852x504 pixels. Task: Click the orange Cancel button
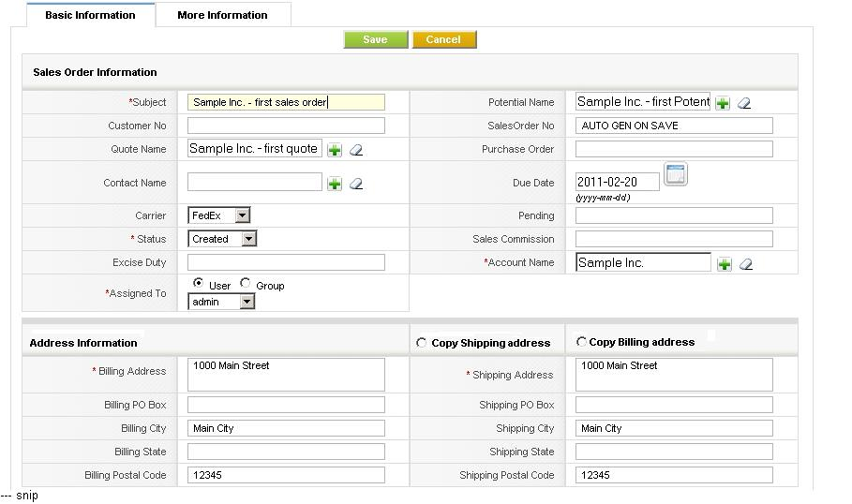pyautogui.click(x=444, y=39)
